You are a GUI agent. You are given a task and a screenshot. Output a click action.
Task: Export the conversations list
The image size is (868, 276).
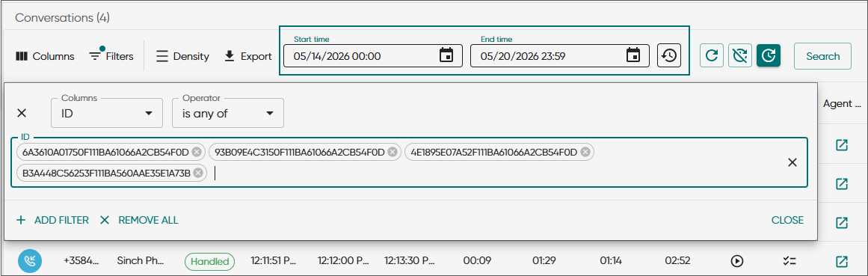tap(248, 56)
